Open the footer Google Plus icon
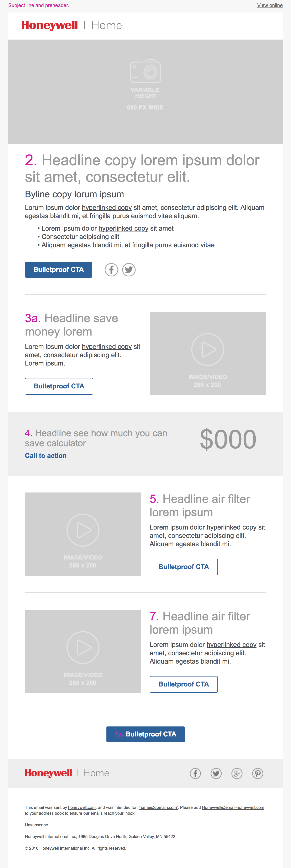Viewport: 291px width, 868px height. pos(237,773)
